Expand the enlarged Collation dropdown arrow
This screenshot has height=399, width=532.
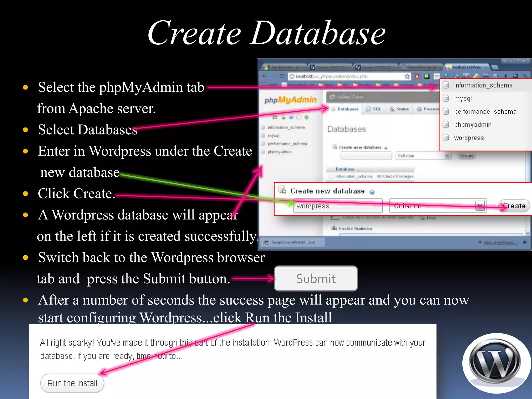point(480,206)
